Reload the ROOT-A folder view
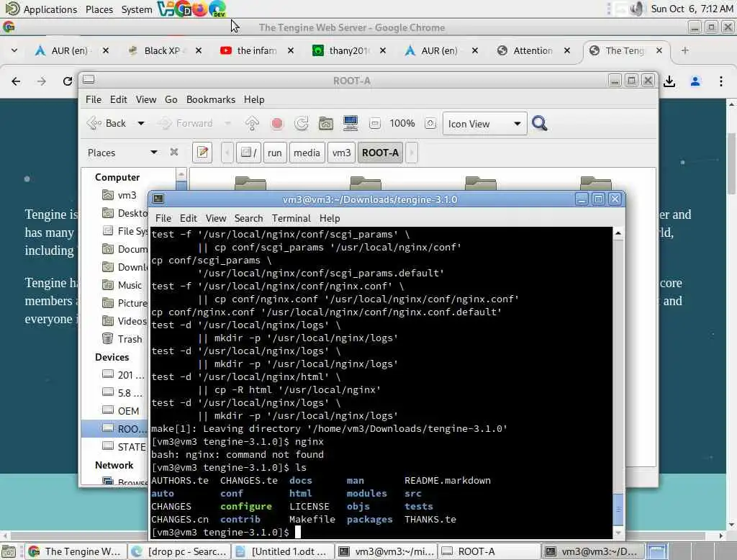Image resolution: width=737 pixels, height=560 pixels. pyautogui.click(x=302, y=123)
